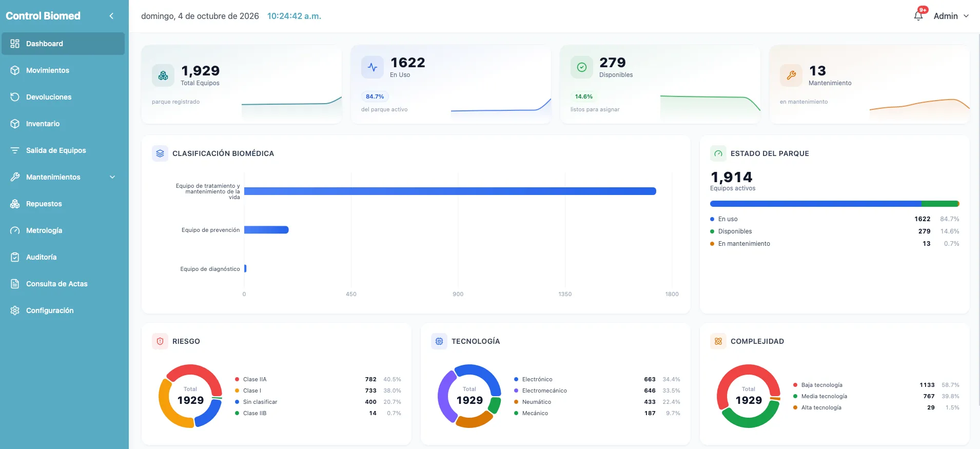Click the Alta tecnología legend entry

click(876, 407)
